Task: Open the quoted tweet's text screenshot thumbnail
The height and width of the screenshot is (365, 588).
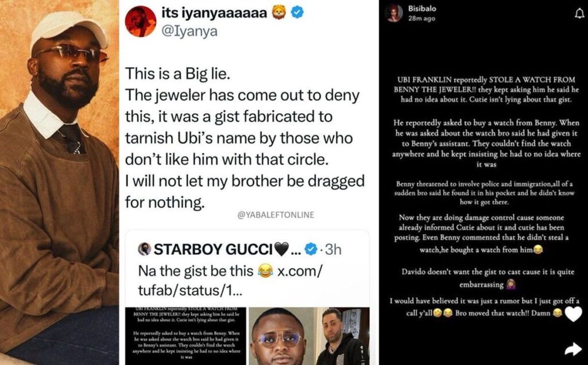Action: [185, 336]
